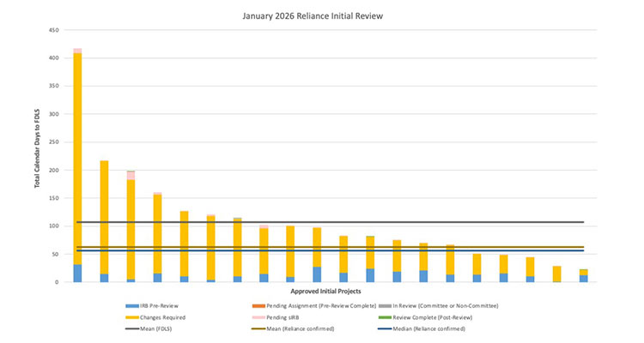Select the pink cap on the tallest bar

pos(77,51)
